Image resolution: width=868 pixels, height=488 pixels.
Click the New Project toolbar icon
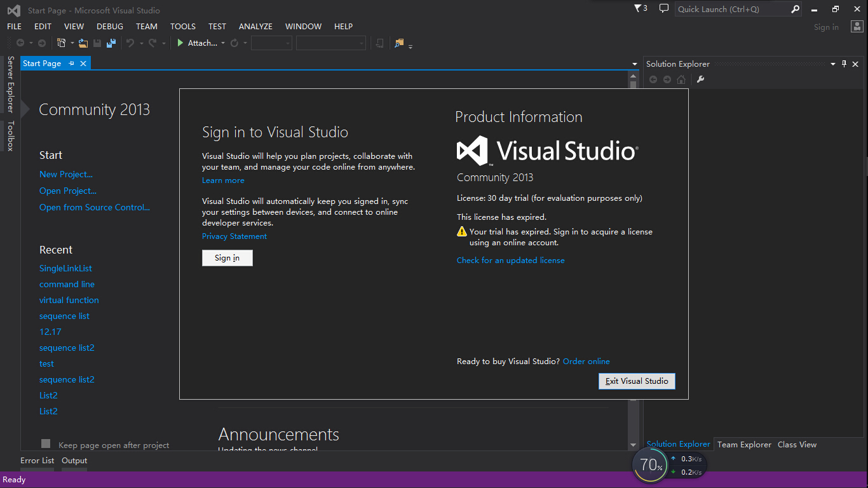62,43
